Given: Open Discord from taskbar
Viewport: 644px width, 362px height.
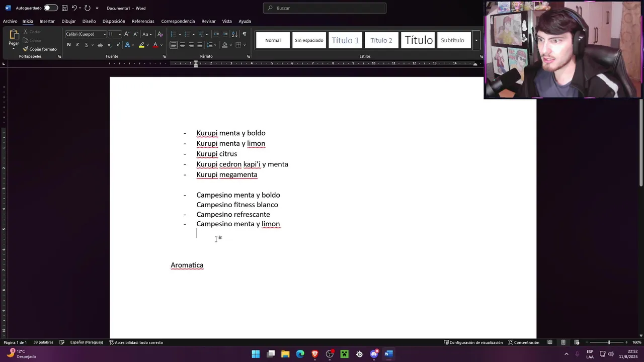Looking at the screenshot, I should pyautogui.click(x=374, y=354).
